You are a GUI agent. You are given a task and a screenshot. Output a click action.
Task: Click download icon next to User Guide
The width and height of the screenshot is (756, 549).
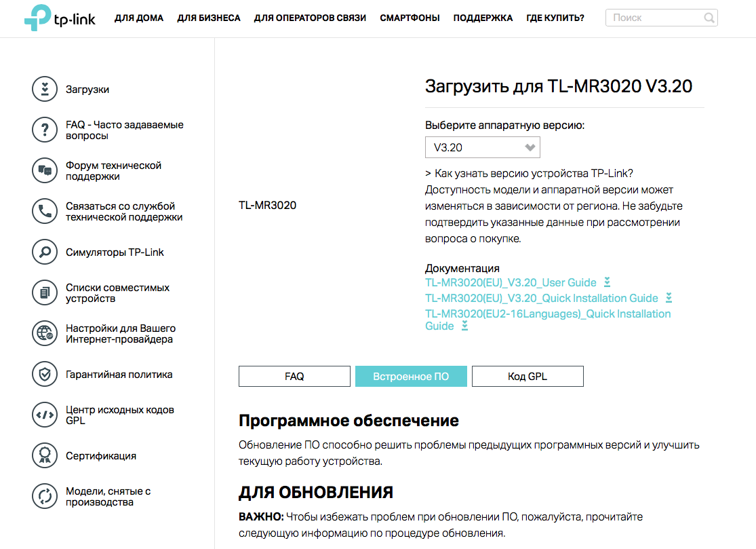pyautogui.click(x=608, y=282)
